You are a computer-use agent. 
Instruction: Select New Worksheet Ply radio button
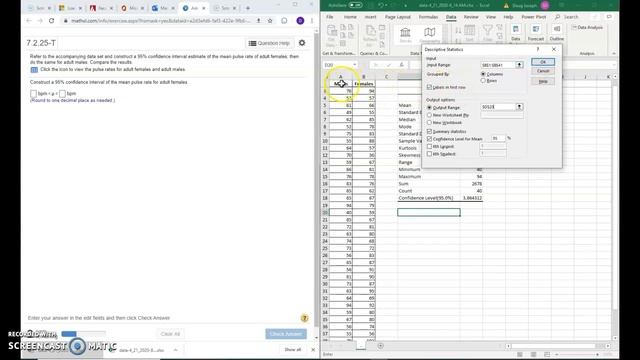429,115
